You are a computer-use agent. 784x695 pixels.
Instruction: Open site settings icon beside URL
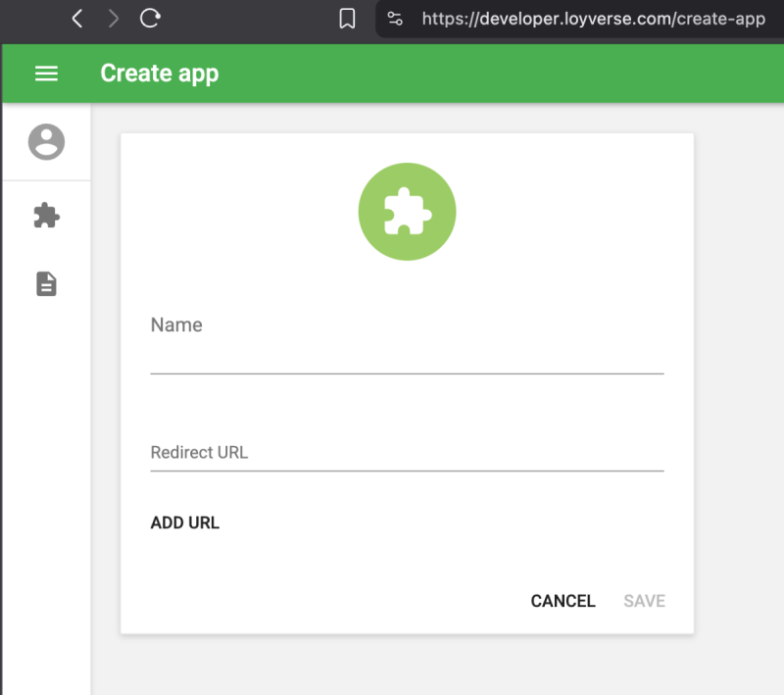click(395, 19)
